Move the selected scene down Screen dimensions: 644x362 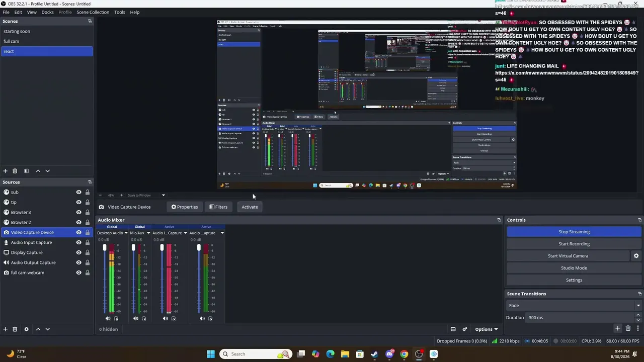(x=48, y=171)
